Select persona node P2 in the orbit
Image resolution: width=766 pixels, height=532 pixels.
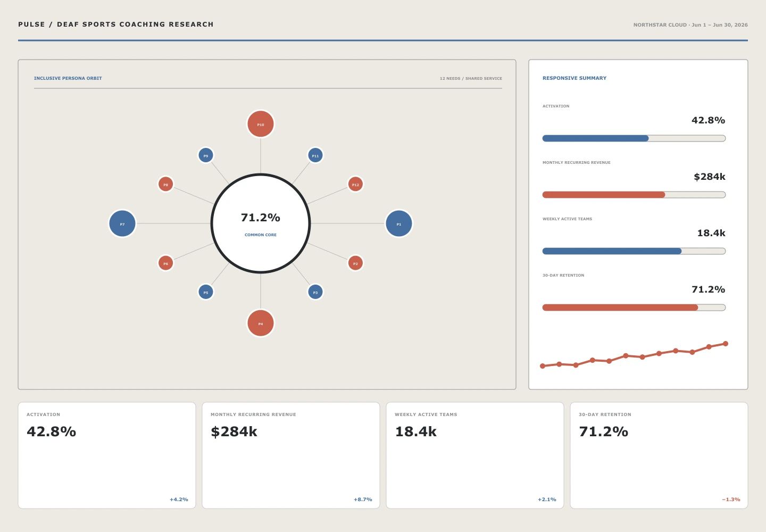(355, 263)
